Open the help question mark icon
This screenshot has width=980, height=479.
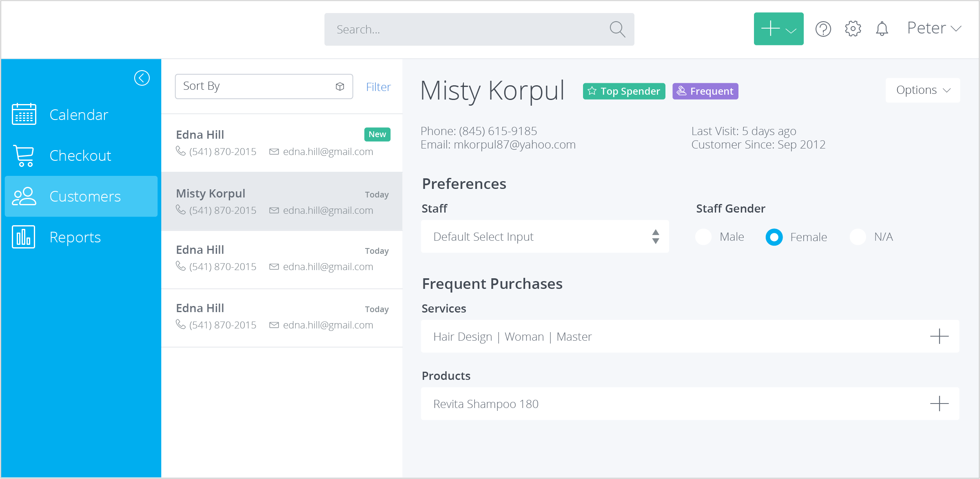point(823,29)
